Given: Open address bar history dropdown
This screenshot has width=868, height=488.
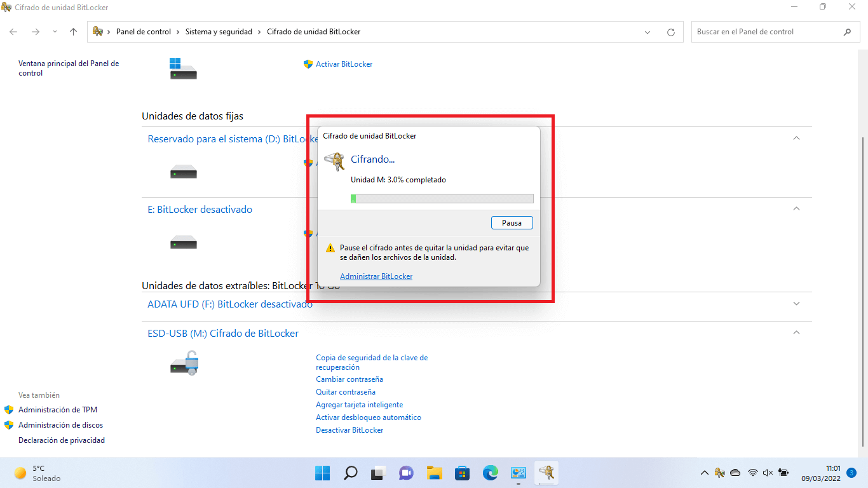Looking at the screenshot, I should (x=648, y=32).
